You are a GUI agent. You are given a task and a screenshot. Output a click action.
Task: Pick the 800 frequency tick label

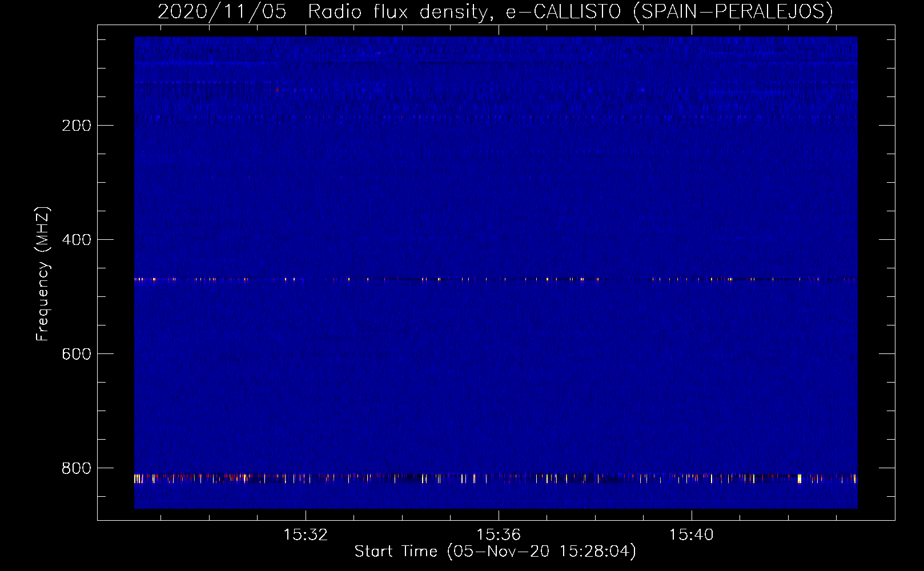point(77,468)
